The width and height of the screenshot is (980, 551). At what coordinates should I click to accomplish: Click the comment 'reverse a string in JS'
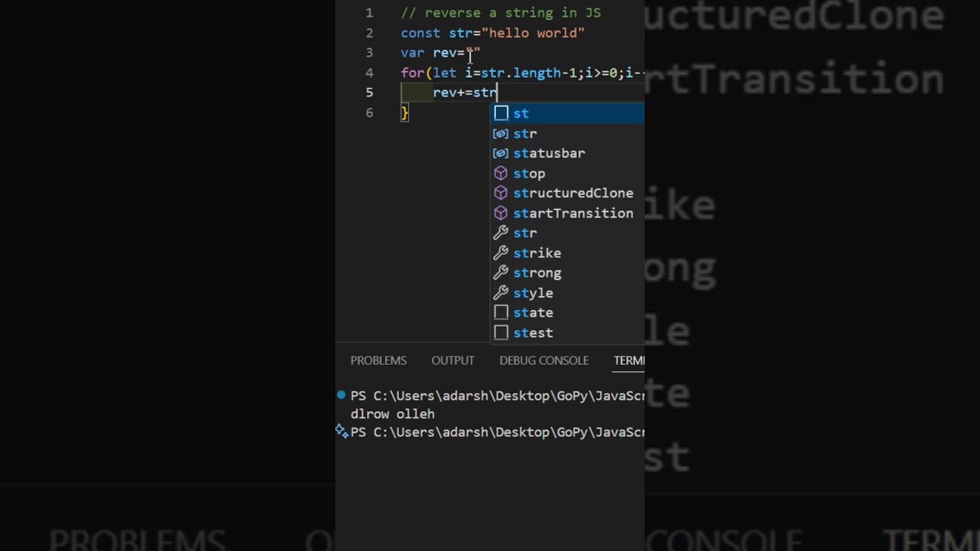tap(512, 13)
